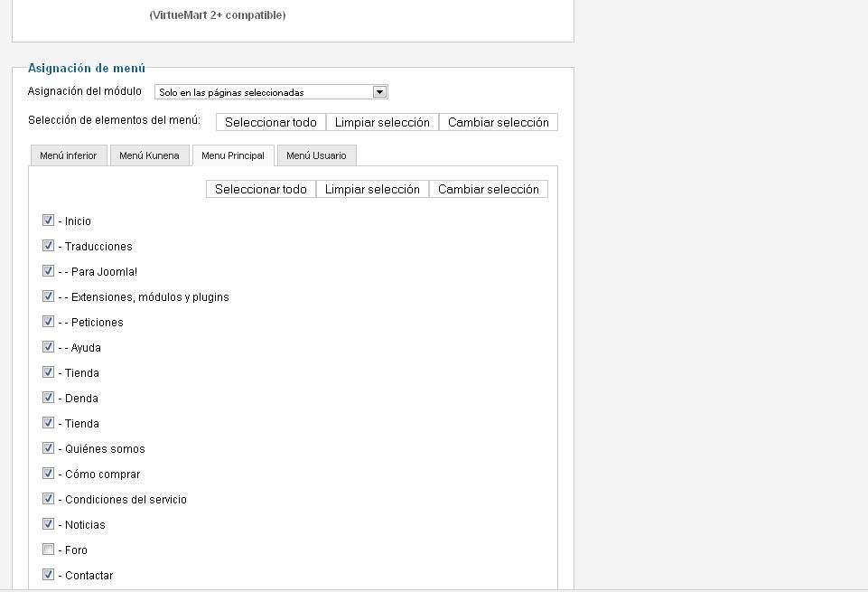Uncheck the Peticiones checkbox
Viewport: 868px width, 592px height.
point(48,322)
